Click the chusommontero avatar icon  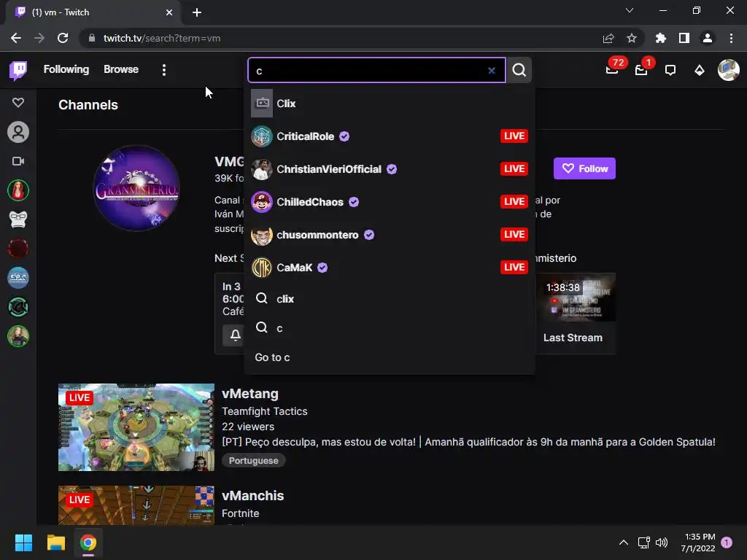262,235
